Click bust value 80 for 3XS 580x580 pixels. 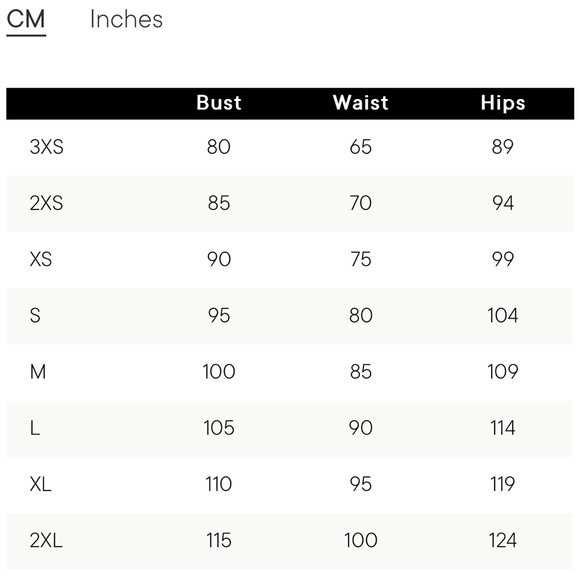pos(219,147)
